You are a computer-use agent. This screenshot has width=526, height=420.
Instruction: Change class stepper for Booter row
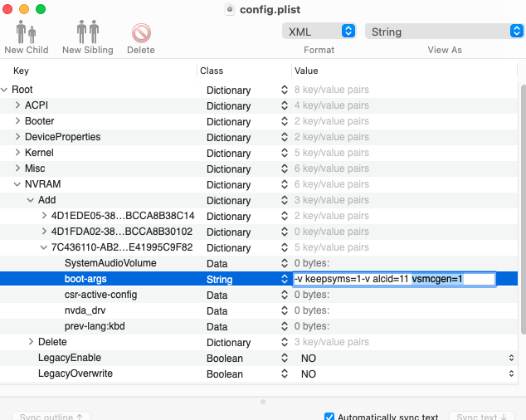point(285,121)
